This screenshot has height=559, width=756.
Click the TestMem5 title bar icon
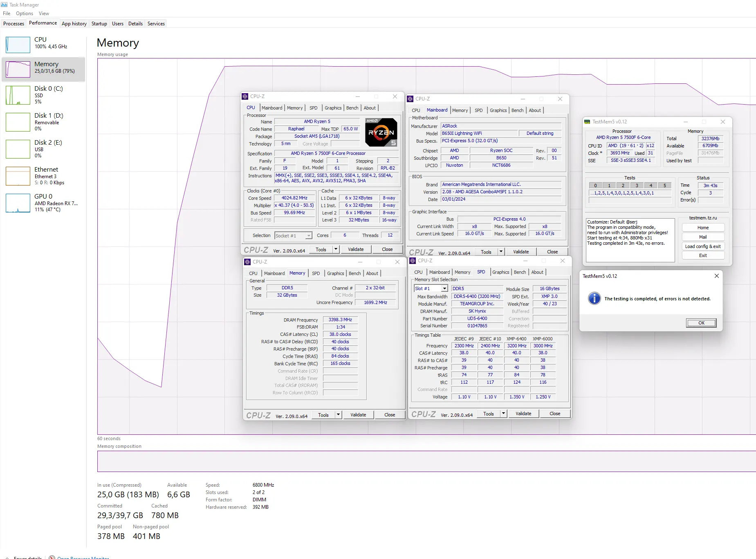(x=587, y=122)
